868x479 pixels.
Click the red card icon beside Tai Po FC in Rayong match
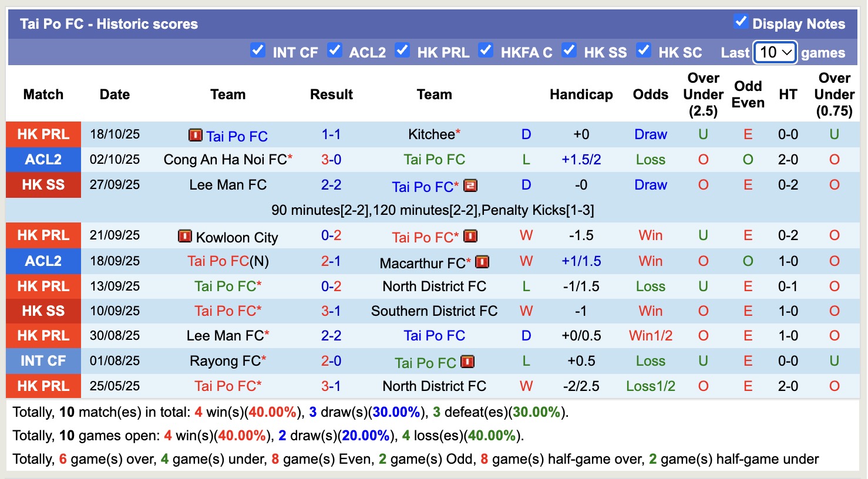467,362
